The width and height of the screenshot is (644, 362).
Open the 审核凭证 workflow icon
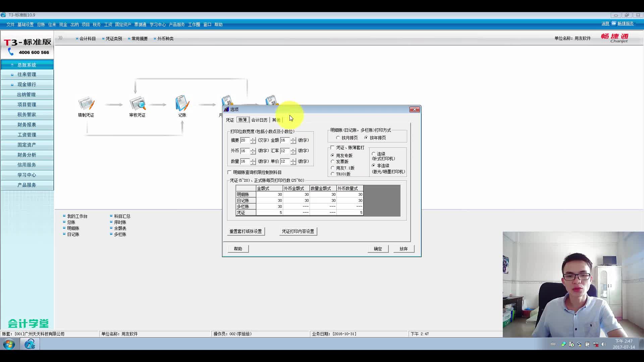(138, 104)
